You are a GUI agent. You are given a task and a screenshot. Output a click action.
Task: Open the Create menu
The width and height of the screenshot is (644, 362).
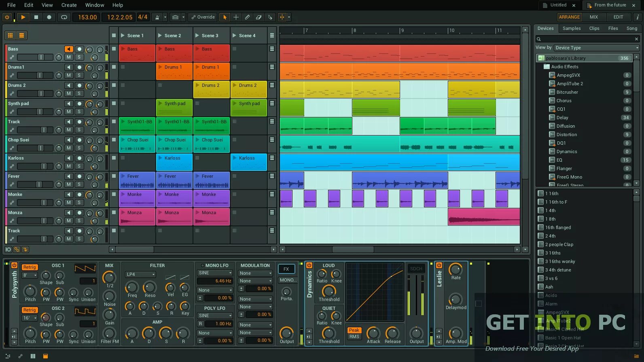point(69,5)
